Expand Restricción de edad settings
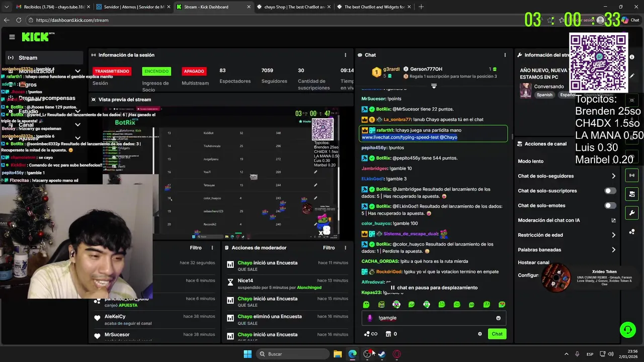Image resolution: width=644 pixels, height=362 pixels. (613, 235)
